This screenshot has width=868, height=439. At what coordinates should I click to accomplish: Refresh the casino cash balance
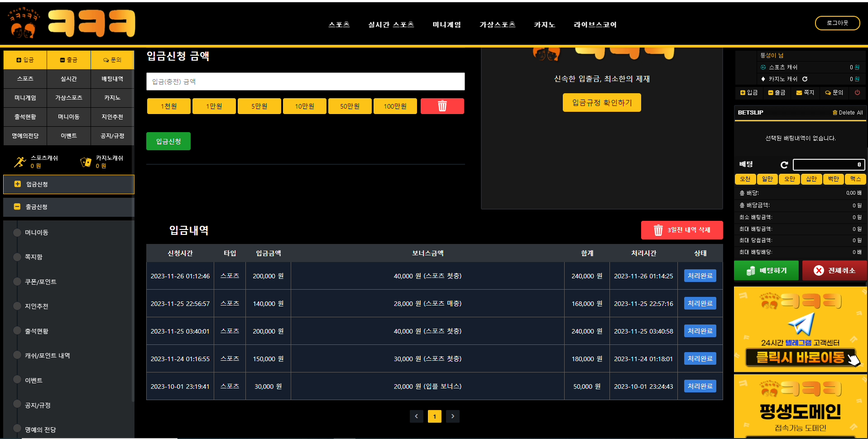point(805,79)
